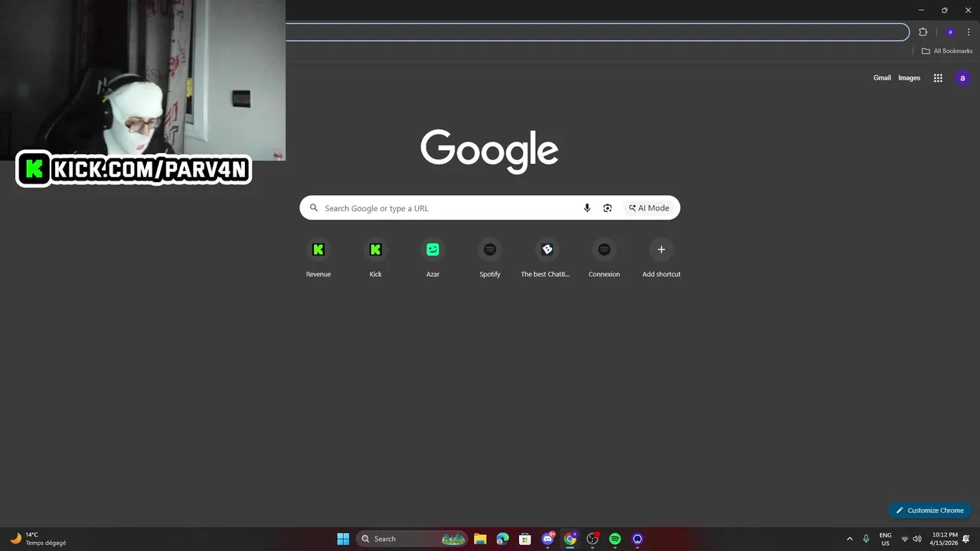Open the notifications bell
This screenshot has width=980, height=551.
tap(966, 539)
